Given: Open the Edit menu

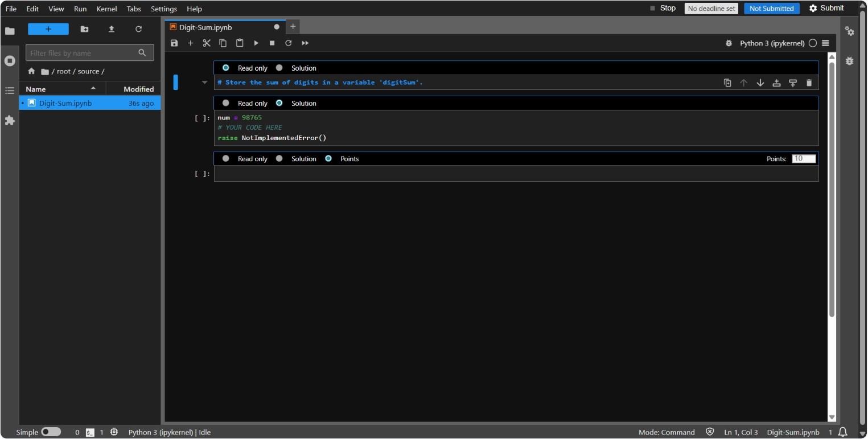Looking at the screenshot, I should 32,9.
